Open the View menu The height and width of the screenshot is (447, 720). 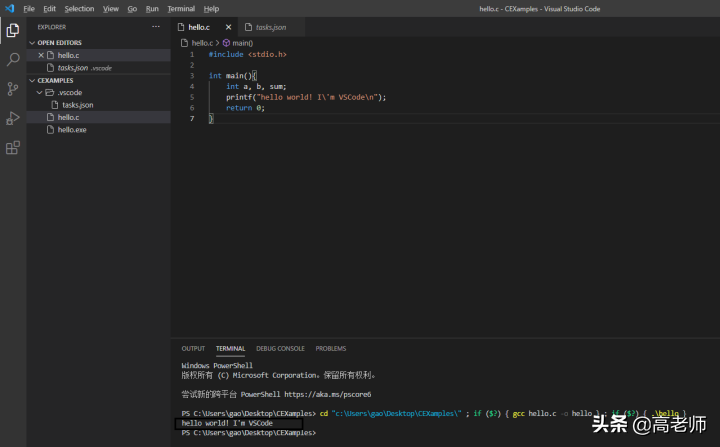coord(111,9)
